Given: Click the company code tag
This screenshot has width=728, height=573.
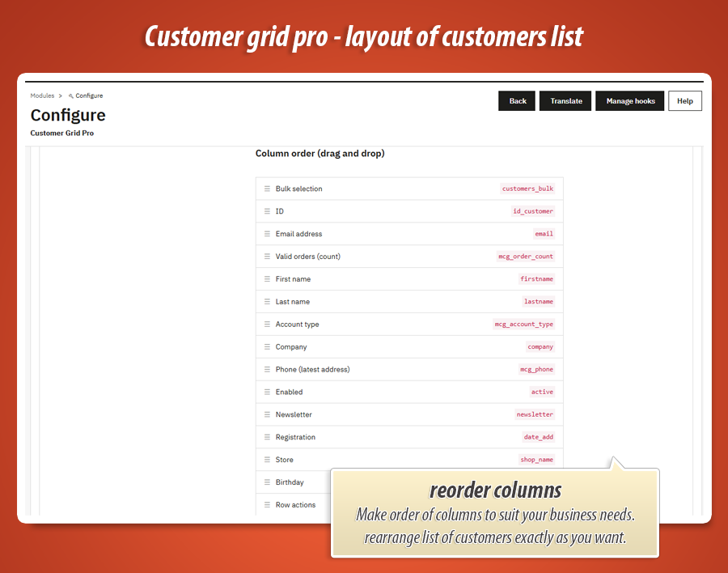Looking at the screenshot, I should pos(540,346).
